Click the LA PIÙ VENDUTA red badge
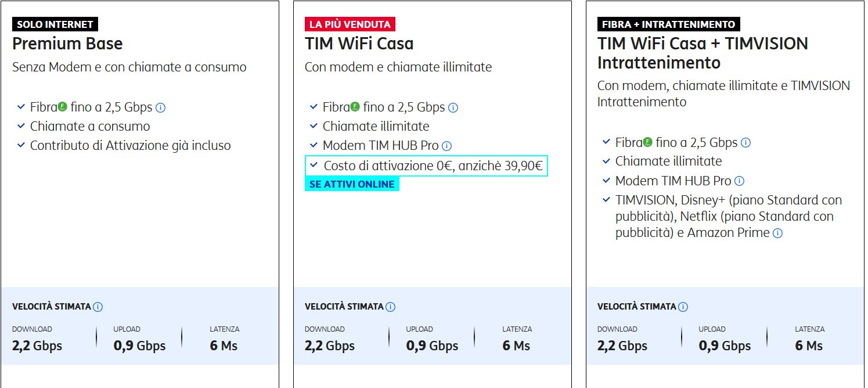Image resolution: width=868 pixels, height=388 pixels. coord(350,24)
